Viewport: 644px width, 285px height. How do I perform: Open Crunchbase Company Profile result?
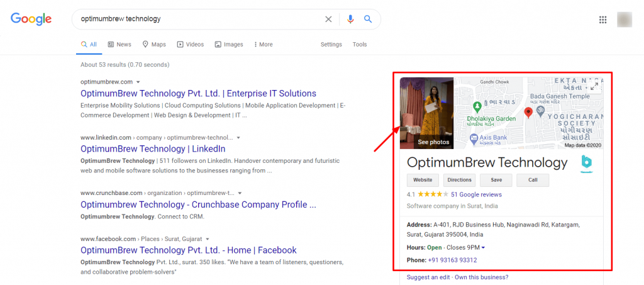coord(198,204)
